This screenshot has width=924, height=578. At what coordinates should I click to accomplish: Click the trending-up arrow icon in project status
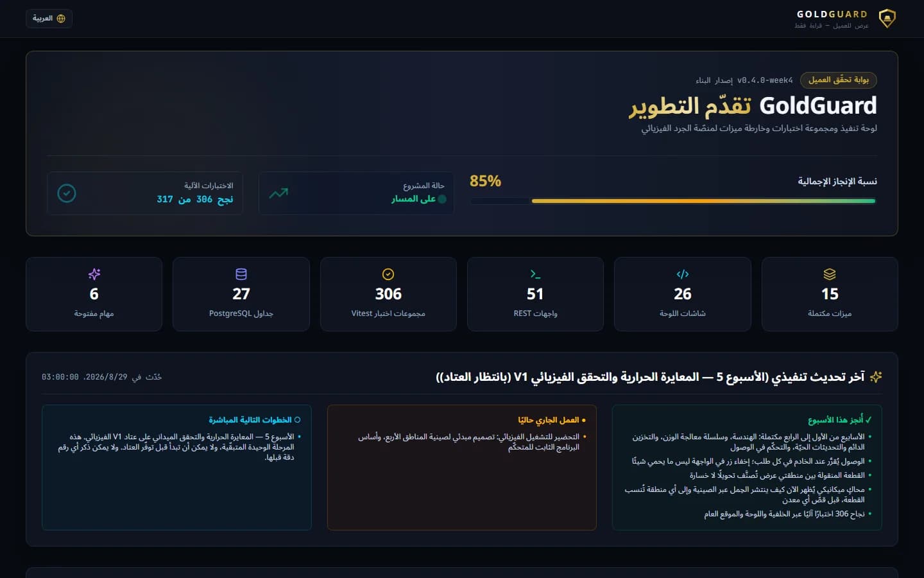point(278,193)
